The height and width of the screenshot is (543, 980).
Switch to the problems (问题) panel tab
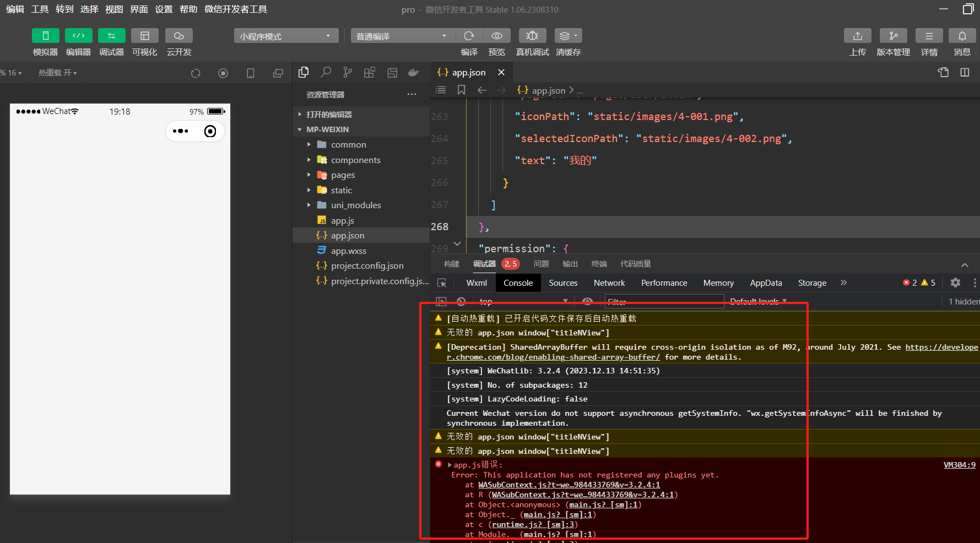pyautogui.click(x=542, y=264)
